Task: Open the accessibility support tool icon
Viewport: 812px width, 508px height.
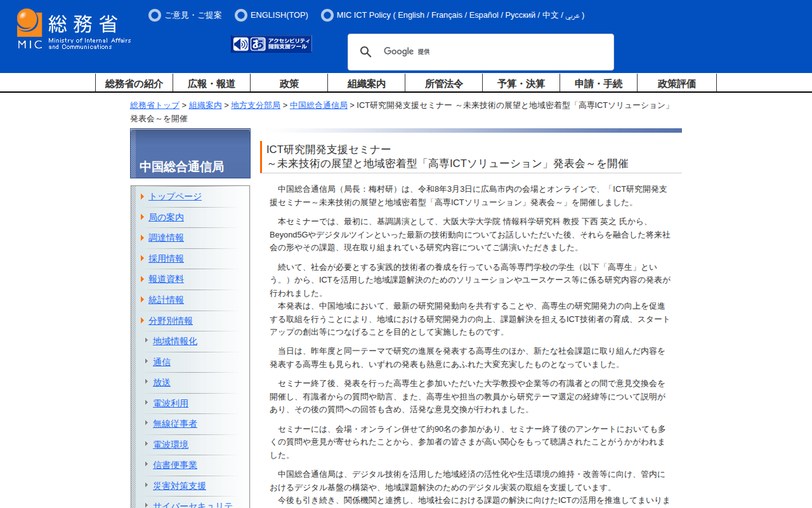Action: point(280,44)
